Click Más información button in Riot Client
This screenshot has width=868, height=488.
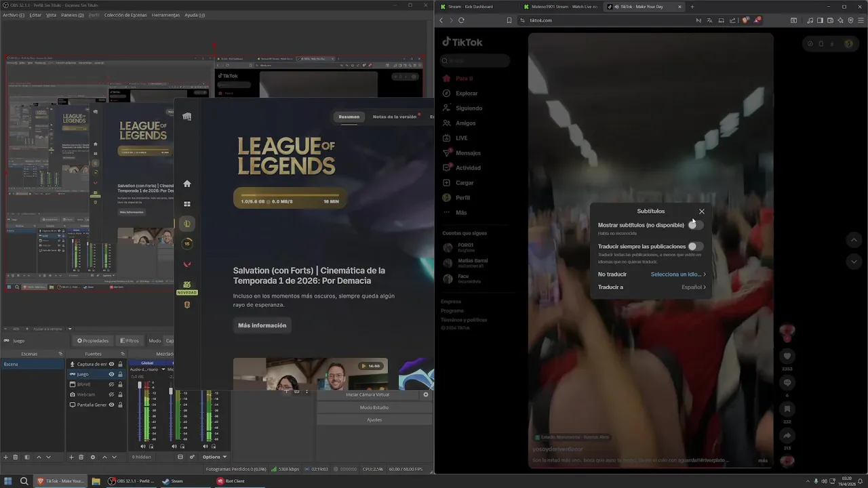[x=262, y=325]
